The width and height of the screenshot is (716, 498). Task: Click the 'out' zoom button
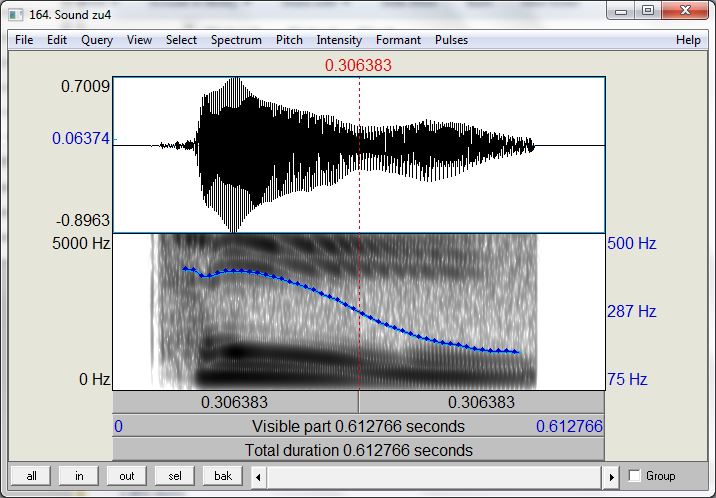coord(126,476)
